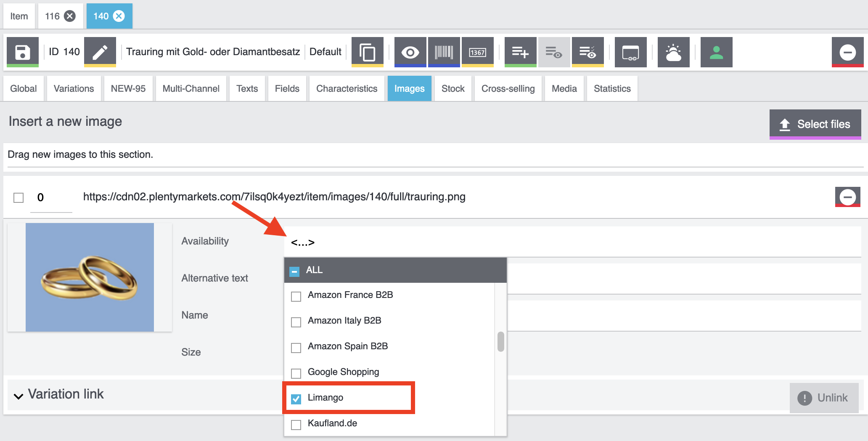Click the green person icon
This screenshot has height=441, width=868.
tap(716, 52)
